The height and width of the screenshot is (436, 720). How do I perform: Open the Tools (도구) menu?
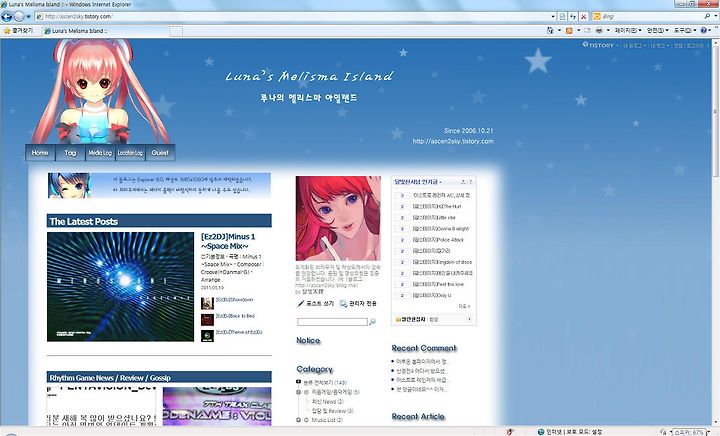[x=685, y=31]
